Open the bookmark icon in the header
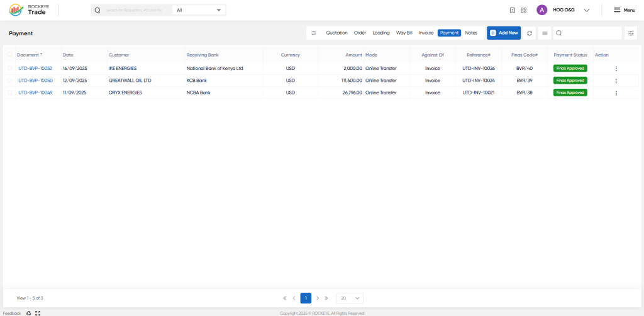This screenshot has width=644, height=316. pyautogui.click(x=512, y=10)
